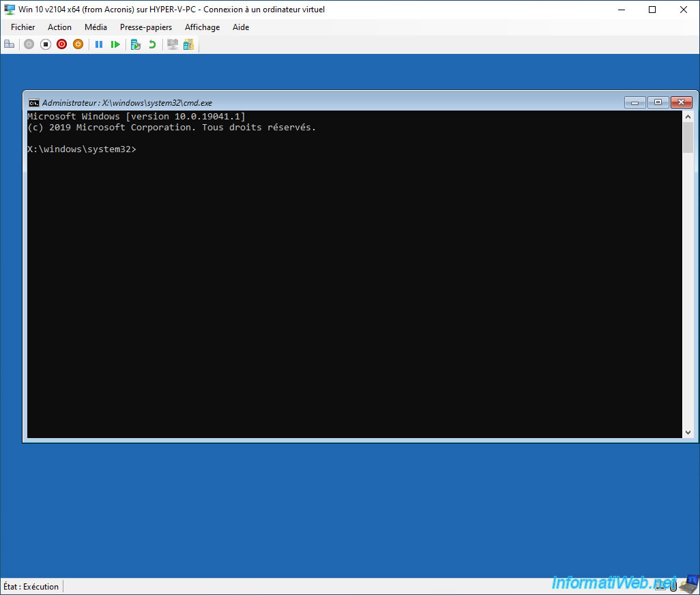Viewport: 700px width, 595px height.
Task: Click the cmd.exe window title text
Action: click(x=127, y=103)
